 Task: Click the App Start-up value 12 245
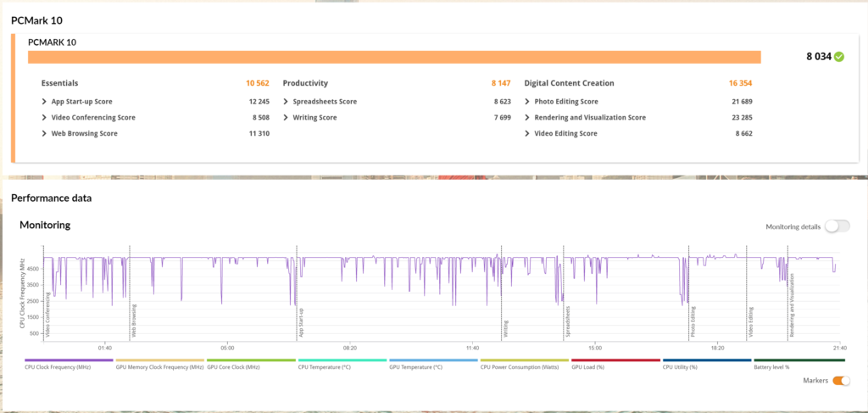tap(259, 102)
